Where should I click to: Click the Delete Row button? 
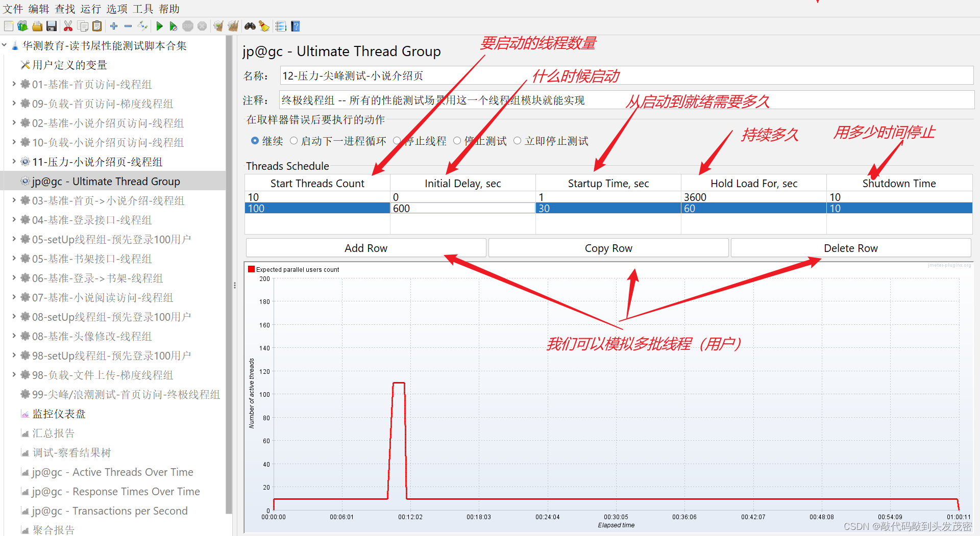coord(851,248)
